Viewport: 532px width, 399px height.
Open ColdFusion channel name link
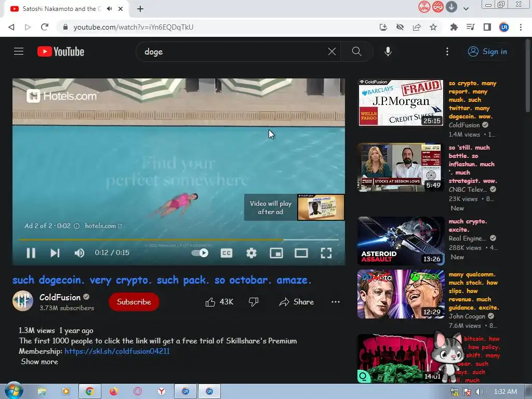(x=60, y=297)
